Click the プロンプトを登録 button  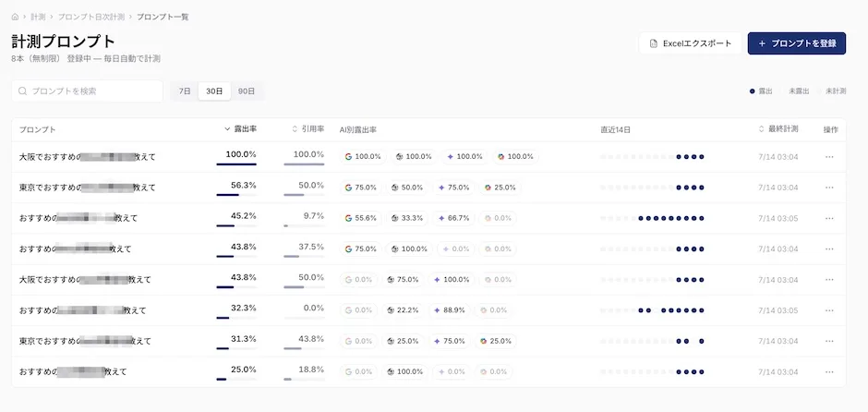pyautogui.click(x=797, y=43)
